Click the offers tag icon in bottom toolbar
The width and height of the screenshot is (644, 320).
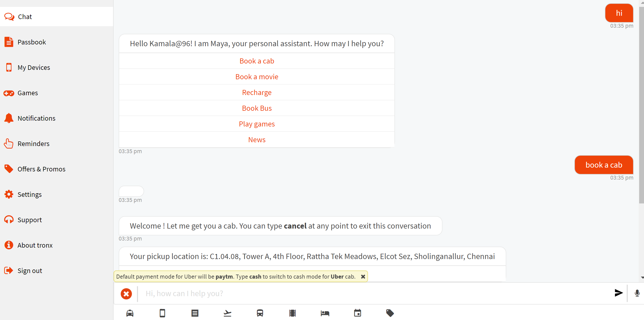[x=390, y=313]
